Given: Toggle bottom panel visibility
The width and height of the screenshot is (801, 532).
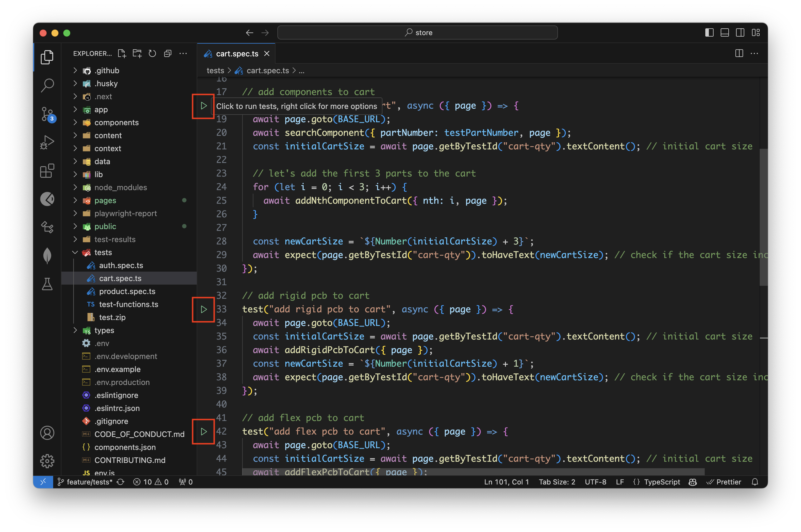Looking at the screenshot, I should [x=725, y=32].
